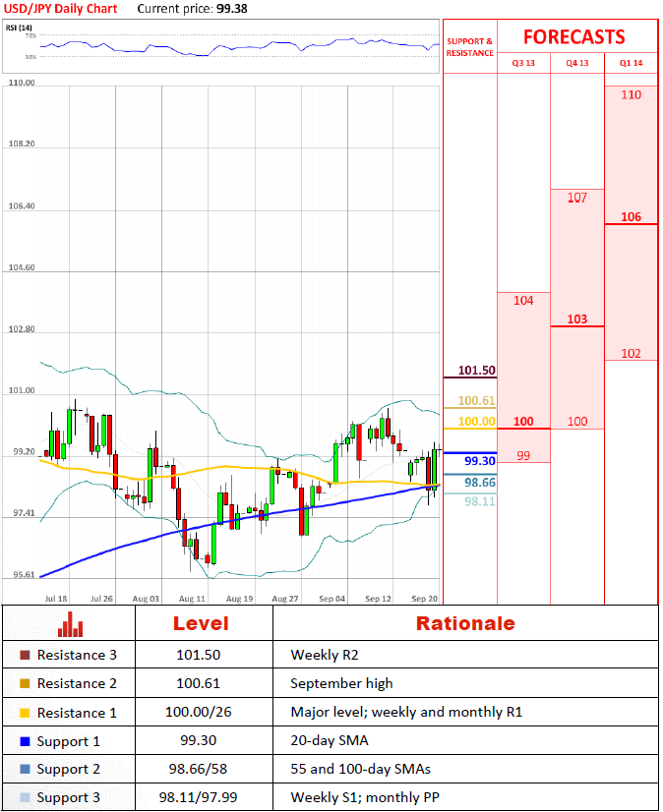The image size is (663, 812).
Task: Click the RSI (14) indicator label
Action: [21, 28]
